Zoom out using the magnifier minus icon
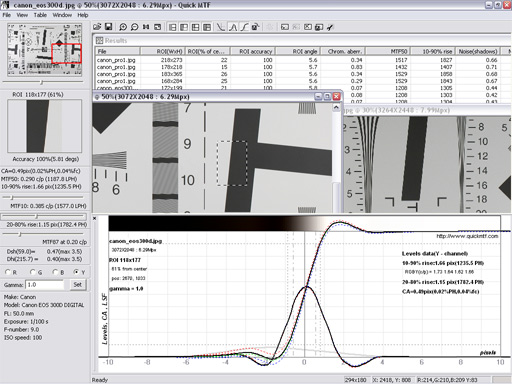The width and height of the screenshot is (512, 384). pos(134,27)
